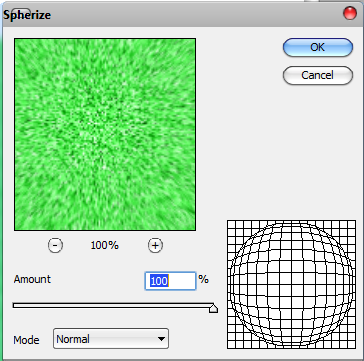Click the spherize wireframe grid diagram
Viewport: 364px width, 361px height.
coord(291,284)
